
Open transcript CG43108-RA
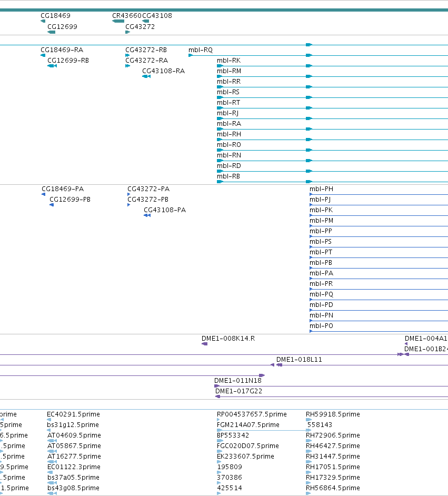(163, 71)
